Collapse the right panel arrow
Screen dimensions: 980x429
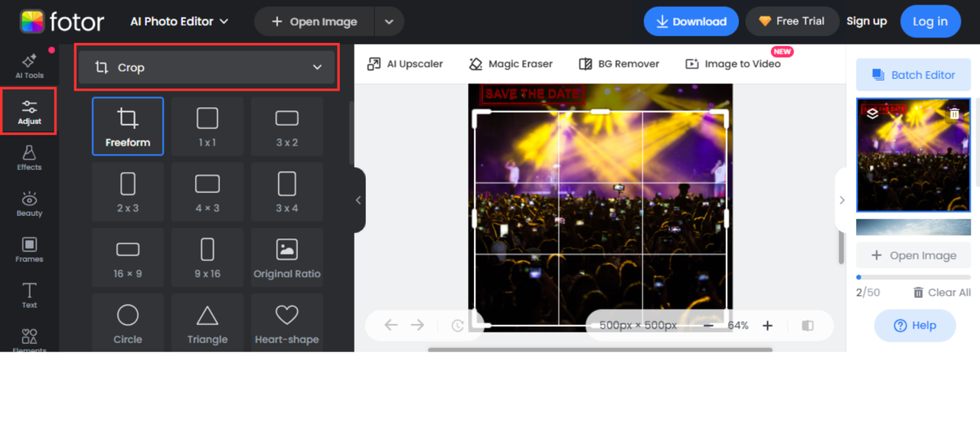[x=841, y=200]
